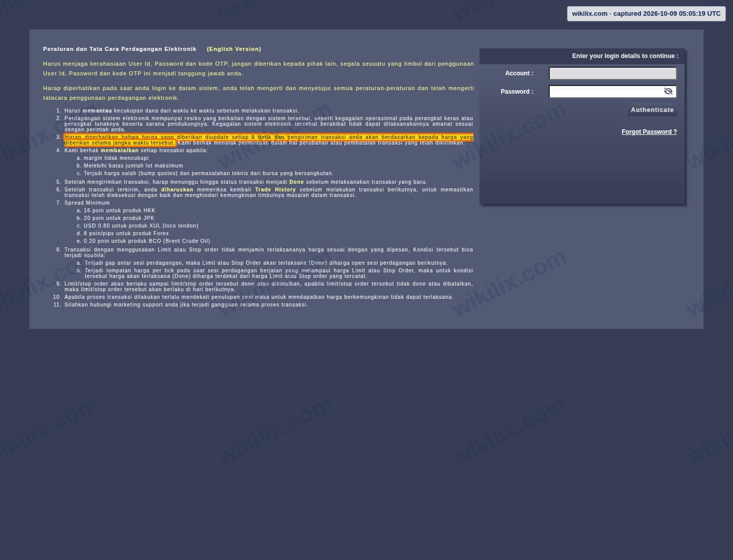733x560 pixels.
Task: Click the Authenticate button
Action: pyautogui.click(x=652, y=110)
